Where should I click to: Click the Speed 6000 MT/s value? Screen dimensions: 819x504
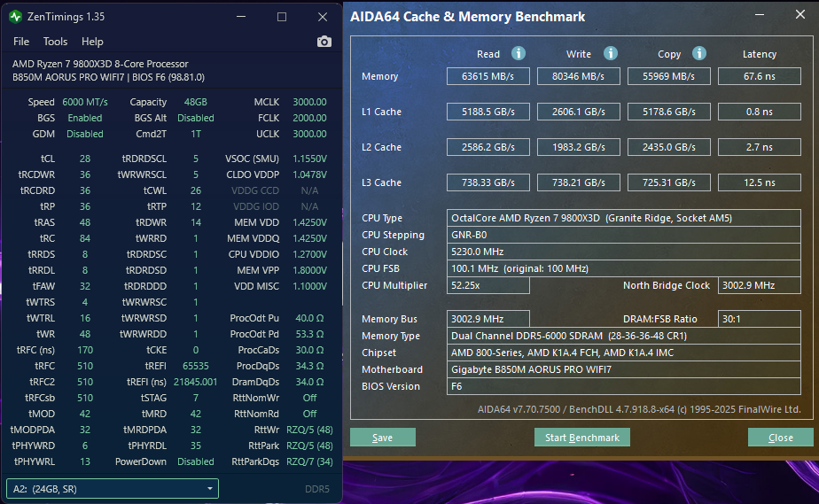click(84, 102)
